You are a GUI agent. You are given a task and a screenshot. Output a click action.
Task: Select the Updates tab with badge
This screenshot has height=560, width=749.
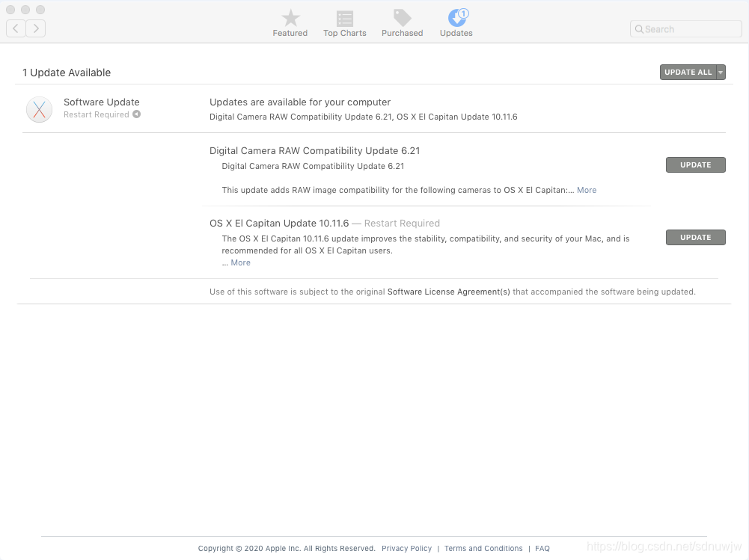[456, 23]
